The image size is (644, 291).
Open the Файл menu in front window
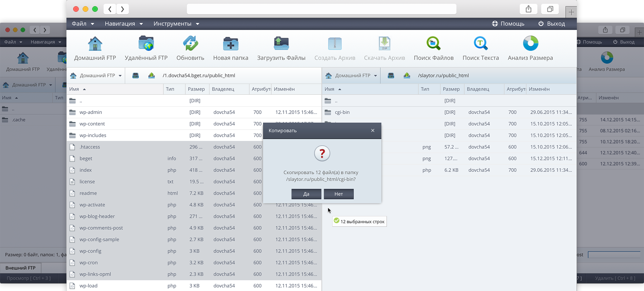(83, 24)
